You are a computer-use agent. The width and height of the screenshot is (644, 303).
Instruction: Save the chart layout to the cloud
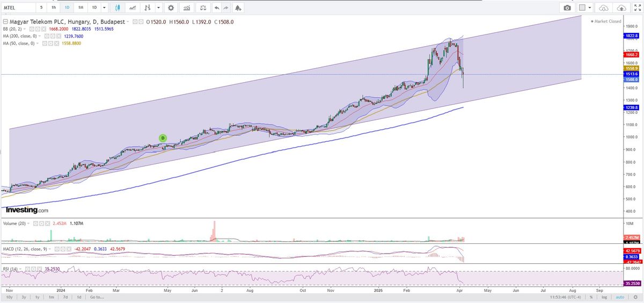(621, 8)
